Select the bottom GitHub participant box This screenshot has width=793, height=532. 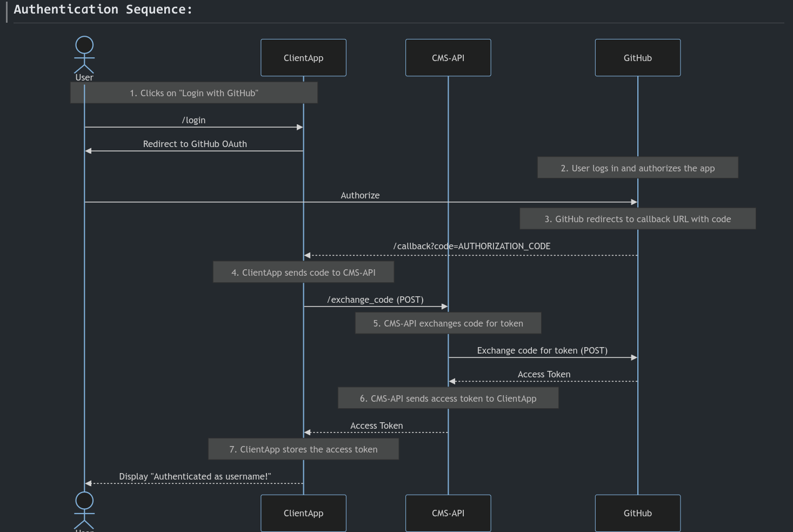pyautogui.click(x=638, y=513)
